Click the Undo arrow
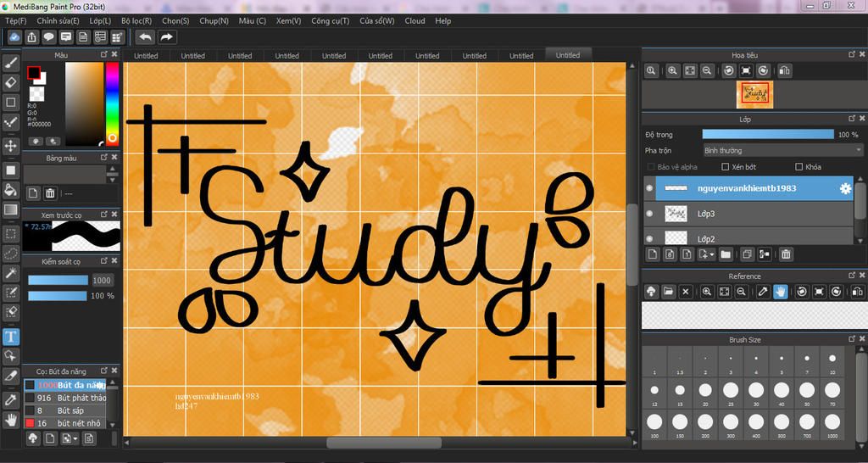The image size is (868, 463). [146, 37]
